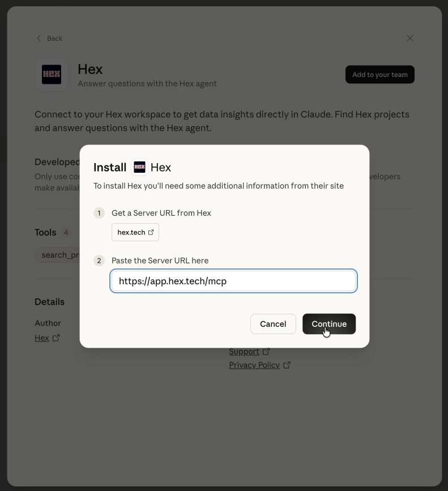Image resolution: width=448 pixels, height=491 pixels.
Task: Click the step 1 number badge
Action: click(x=99, y=213)
